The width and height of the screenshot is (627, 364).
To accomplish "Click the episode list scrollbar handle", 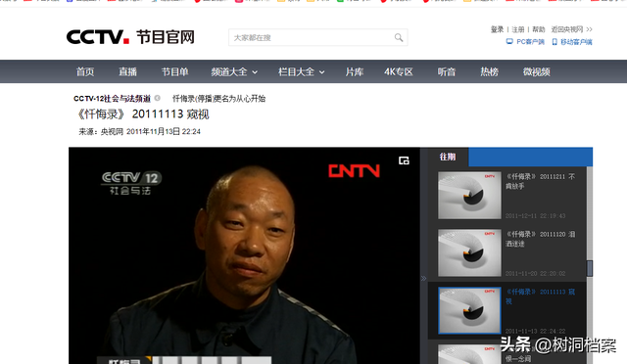I will pos(590,268).
